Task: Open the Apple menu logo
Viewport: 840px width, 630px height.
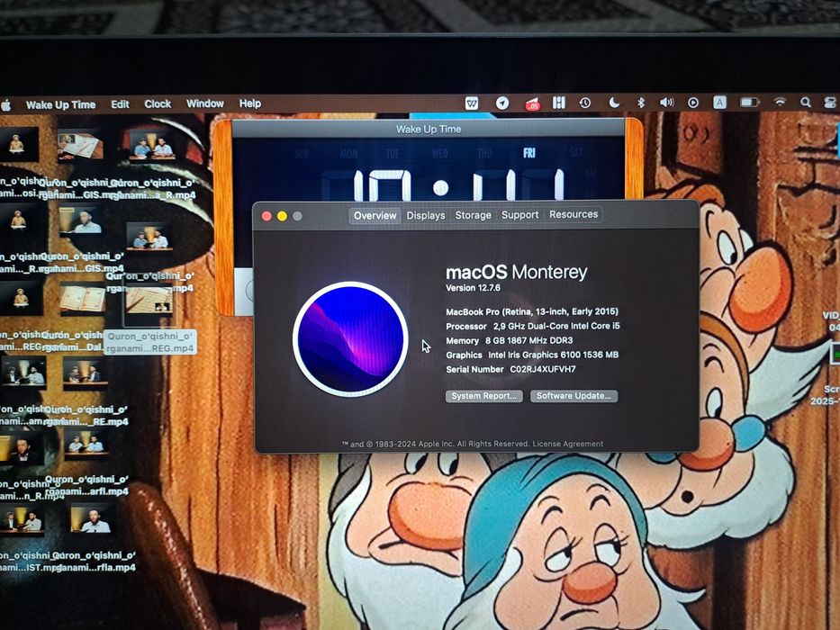Action: point(6,105)
